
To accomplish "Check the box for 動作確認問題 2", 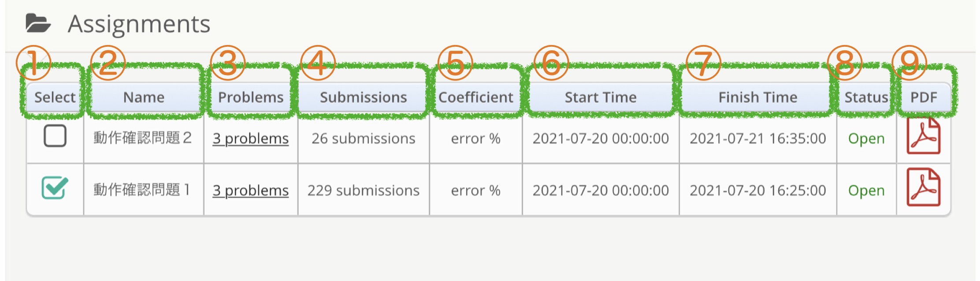I will [55, 136].
